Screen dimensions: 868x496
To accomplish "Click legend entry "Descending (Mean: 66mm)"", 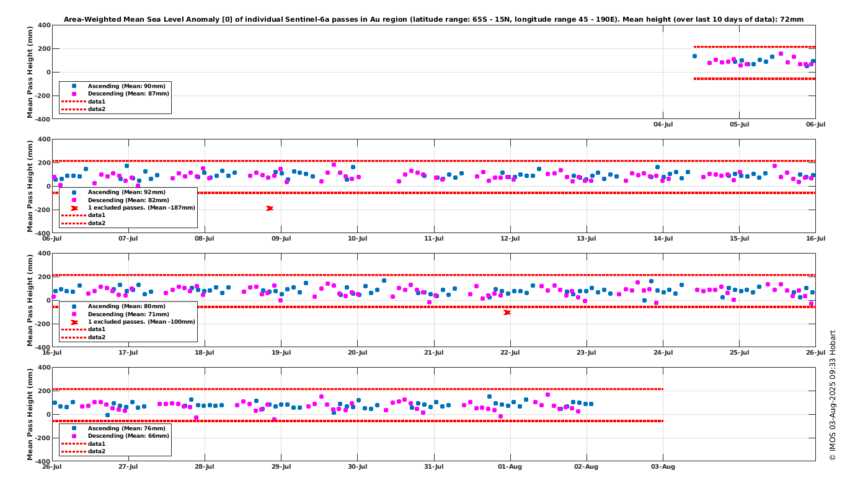I will [x=115, y=436].
